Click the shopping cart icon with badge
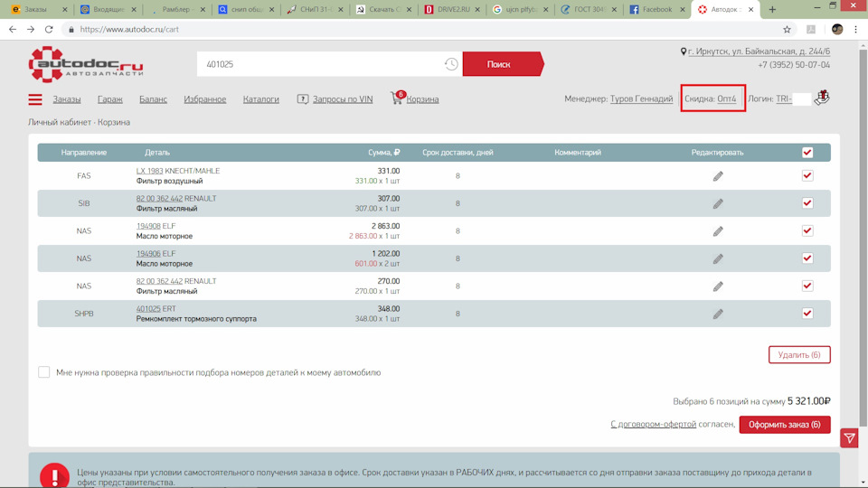 point(398,98)
